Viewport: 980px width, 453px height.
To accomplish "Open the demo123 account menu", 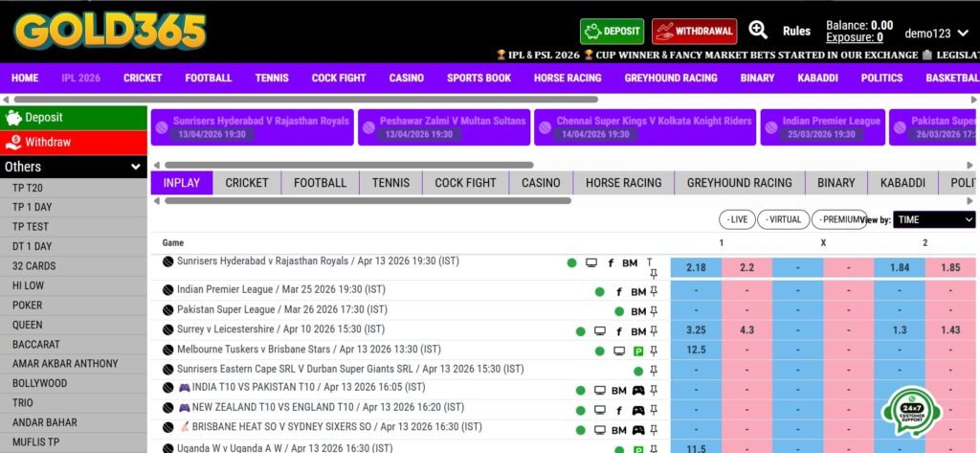I will click(x=936, y=34).
